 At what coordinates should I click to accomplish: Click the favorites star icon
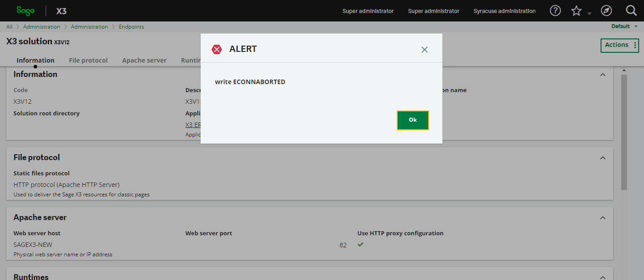(x=576, y=10)
